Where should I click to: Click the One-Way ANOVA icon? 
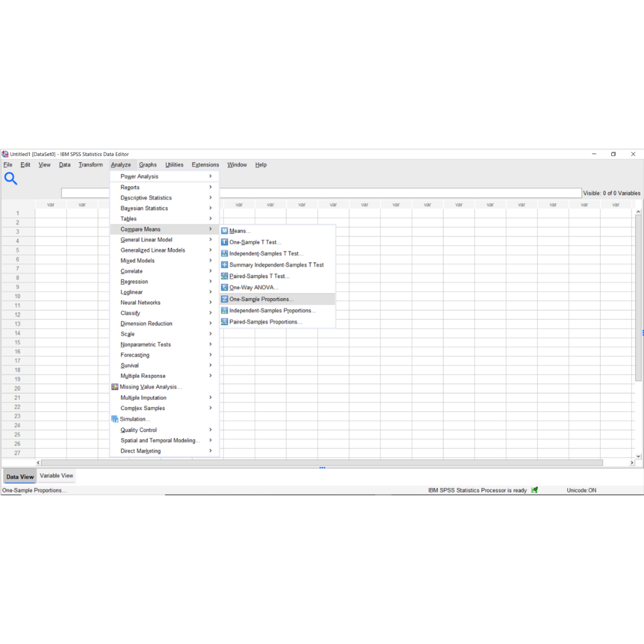[x=225, y=287]
